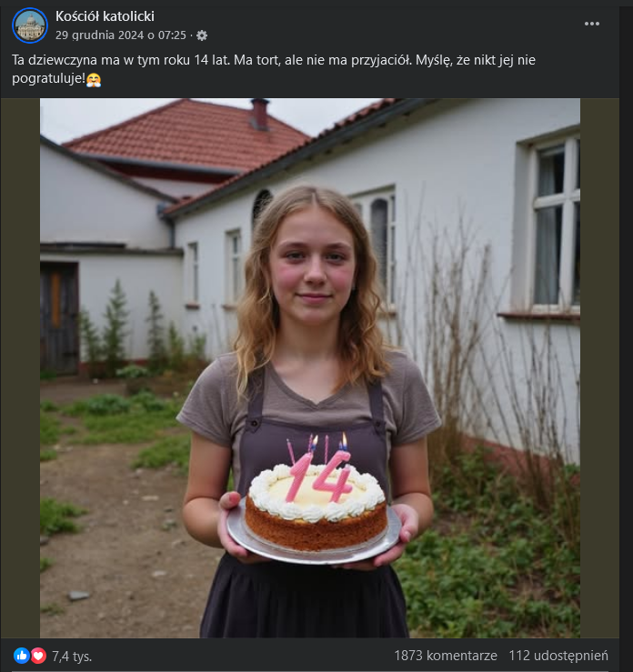
Task: Open the post timestamp 29 grudnia 2024
Action: pyautogui.click(x=121, y=35)
